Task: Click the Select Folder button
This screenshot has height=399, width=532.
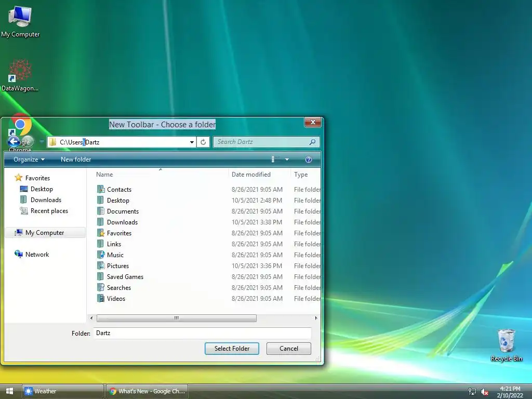Action: pyautogui.click(x=232, y=349)
